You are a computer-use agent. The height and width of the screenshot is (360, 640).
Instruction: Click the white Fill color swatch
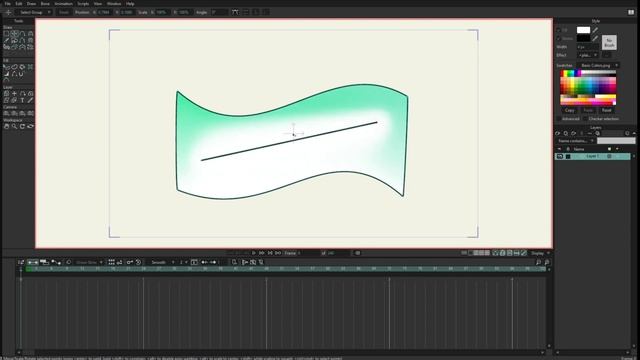tap(583, 30)
